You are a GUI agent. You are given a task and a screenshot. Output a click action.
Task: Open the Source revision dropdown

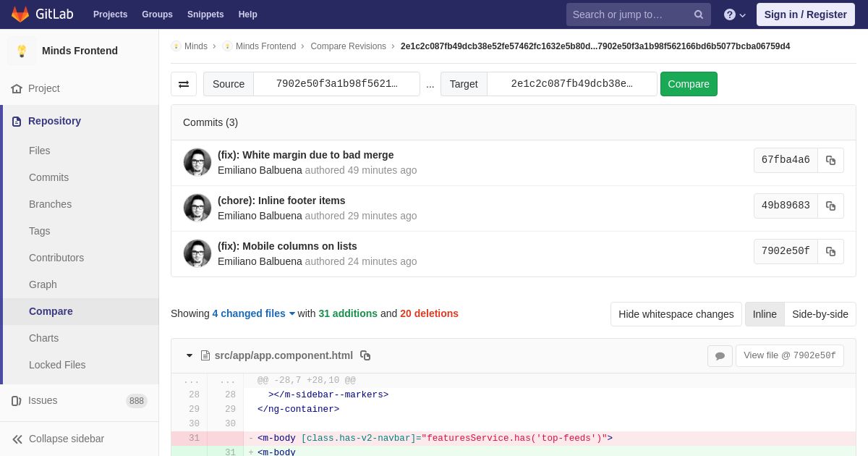point(336,84)
